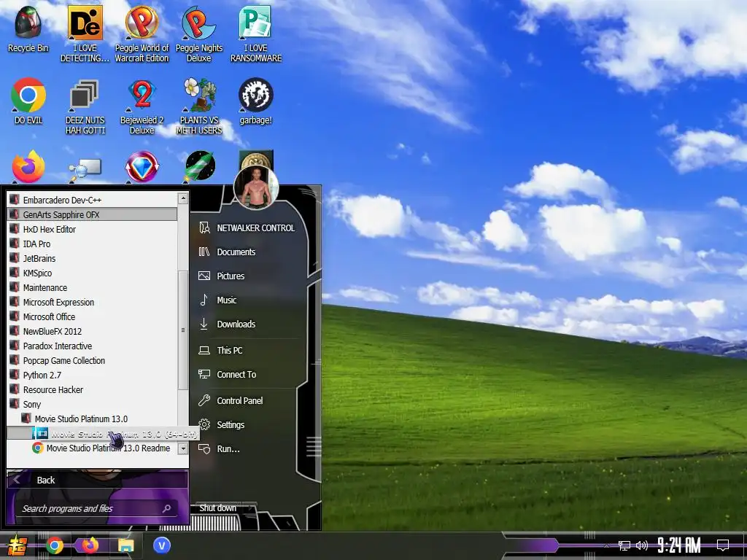This screenshot has height=560, width=747.
Task: Click the volume speaker tray icon
Action: click(642, 545)
